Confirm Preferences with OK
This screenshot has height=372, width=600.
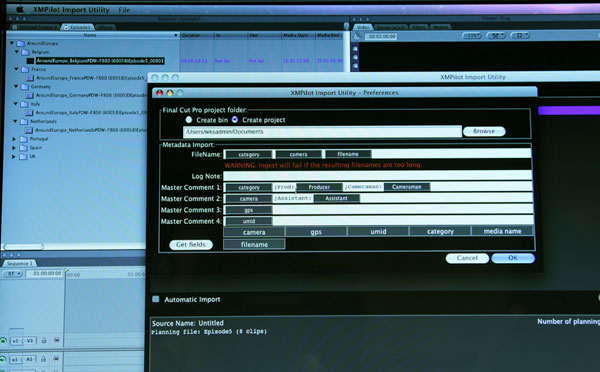[513, 258]
